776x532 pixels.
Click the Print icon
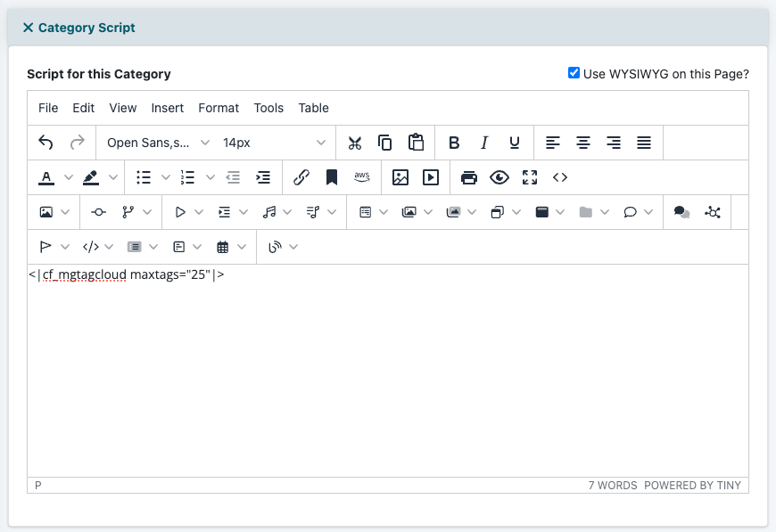pyautogui.click(x=469, y=177)
